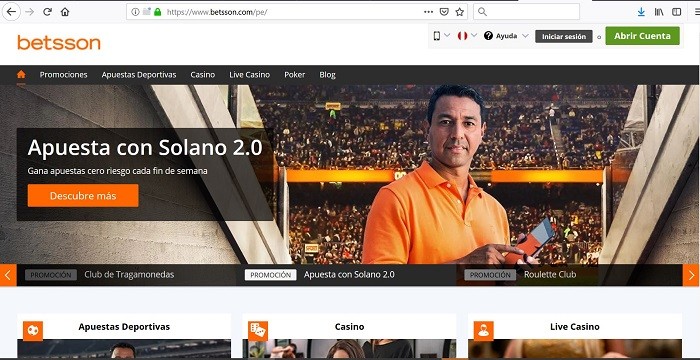Open the mobile phone icon dropdown

tap(441, 36)
